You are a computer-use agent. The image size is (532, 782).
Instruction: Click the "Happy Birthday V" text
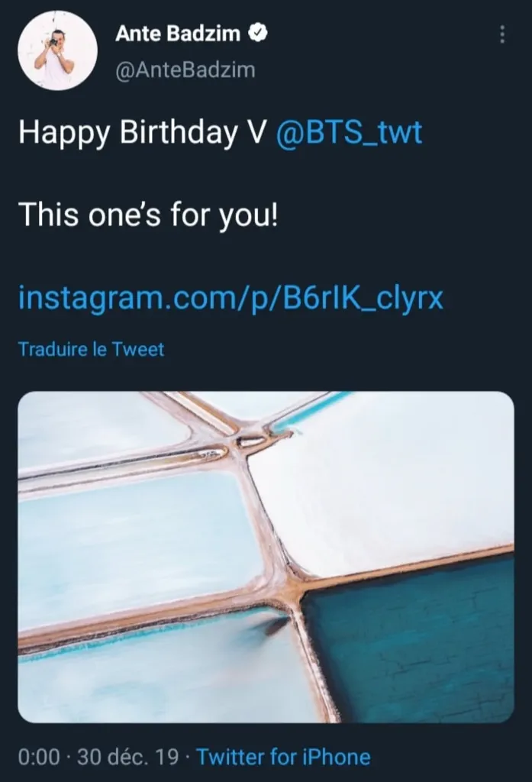tap(141, 133)
